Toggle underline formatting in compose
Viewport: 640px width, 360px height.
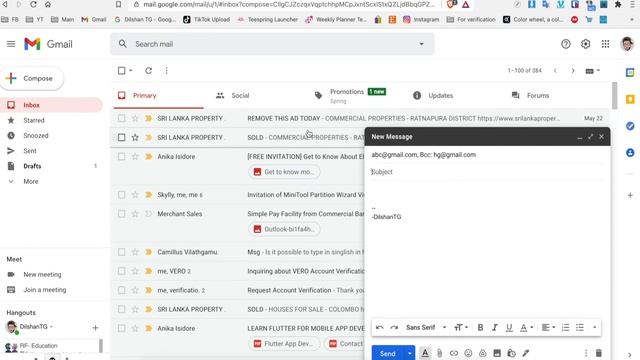[509, 327]
